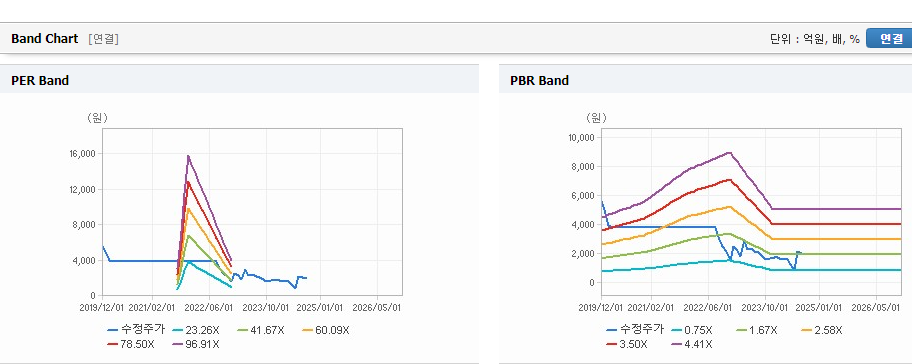Viewport: 912px width, 364px height.
Task: Toggle the 4.41X legend entry
Action: [692, 344]
